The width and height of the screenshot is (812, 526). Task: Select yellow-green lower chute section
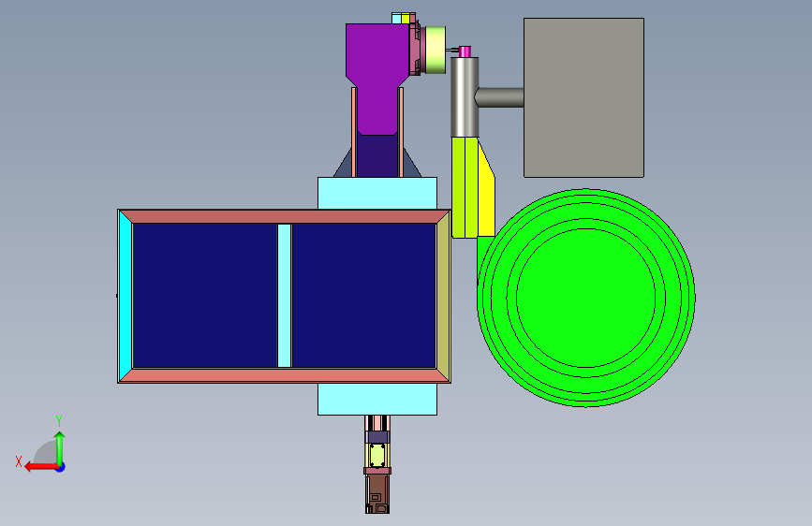[465, 187]
